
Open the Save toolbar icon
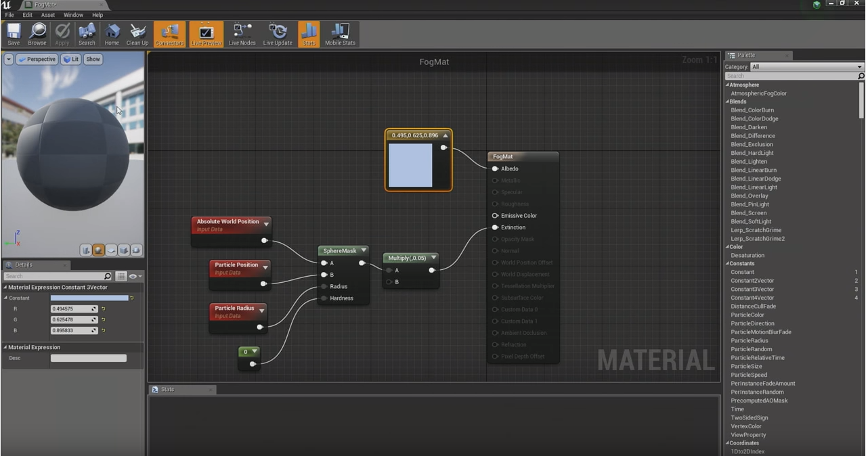click(13, 32)
